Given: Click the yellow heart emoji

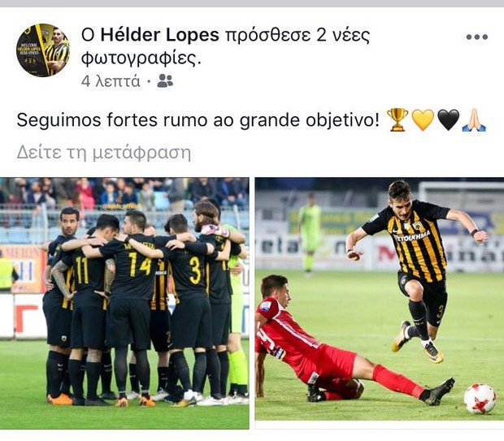Looking at the screenshot, I should 423,120.
